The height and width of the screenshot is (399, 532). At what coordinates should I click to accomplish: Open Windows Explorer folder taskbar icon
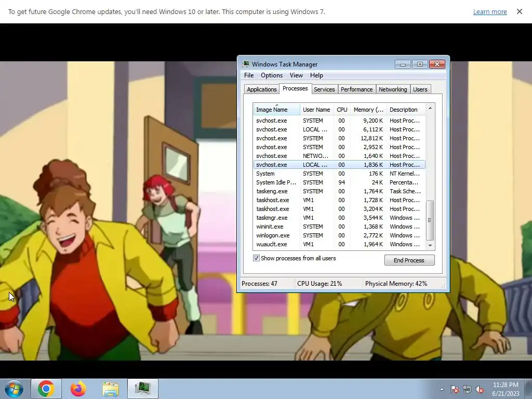(111, 389)
